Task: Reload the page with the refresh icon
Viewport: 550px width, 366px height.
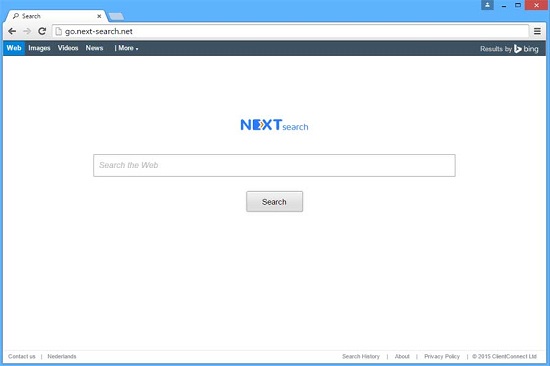Action: click(x=42, y=31)
